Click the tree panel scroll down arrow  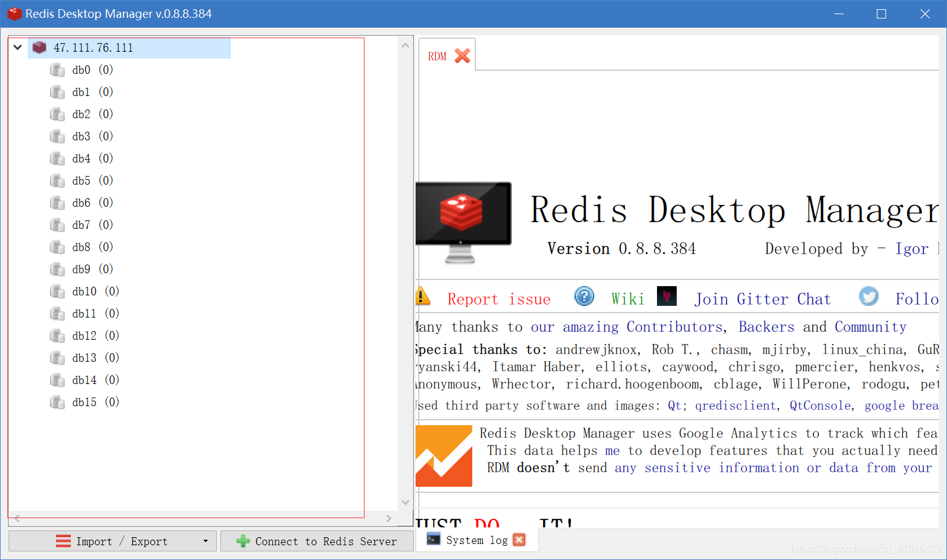405,502
